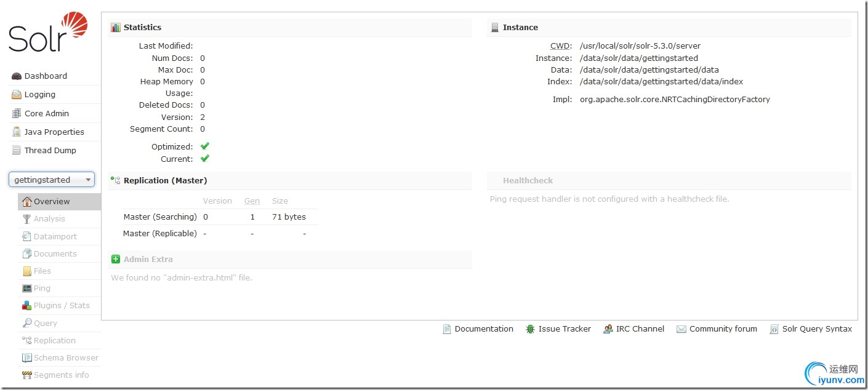
Task: Click the Dataimport icon in core menu
Action: [x=26, y=236]
